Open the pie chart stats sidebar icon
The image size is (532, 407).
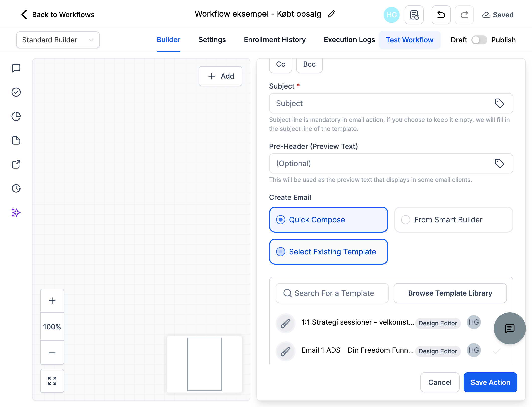16,116
